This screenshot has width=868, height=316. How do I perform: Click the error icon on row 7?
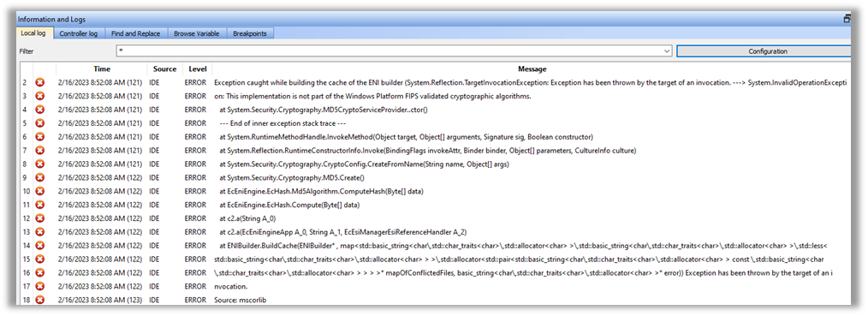(40, 150)
